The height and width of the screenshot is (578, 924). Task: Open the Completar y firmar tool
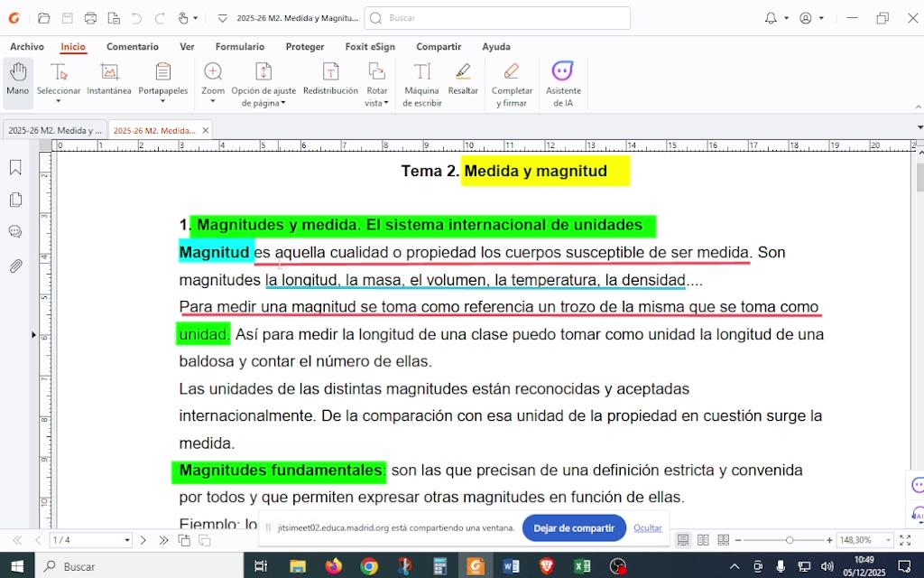tap(512, 79)
